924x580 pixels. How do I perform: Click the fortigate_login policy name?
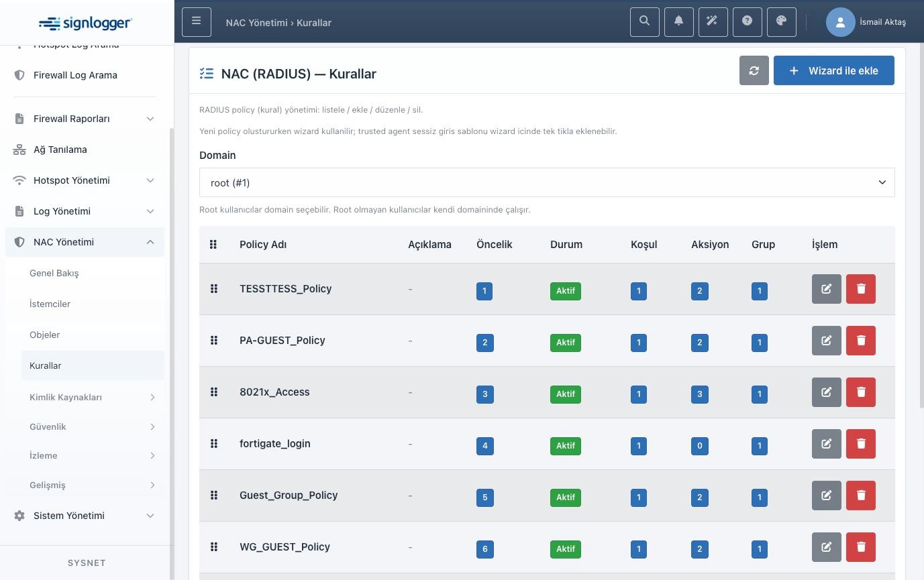275,444
